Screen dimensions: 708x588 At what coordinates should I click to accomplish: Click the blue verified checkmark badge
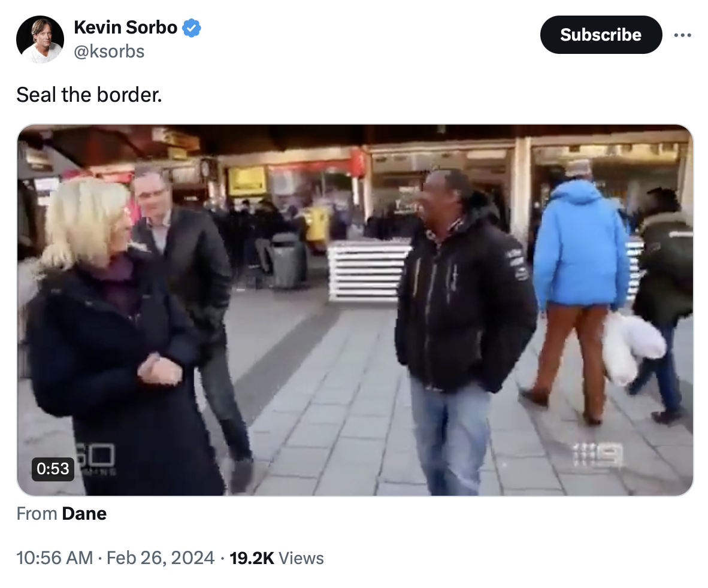pos(192,28)
